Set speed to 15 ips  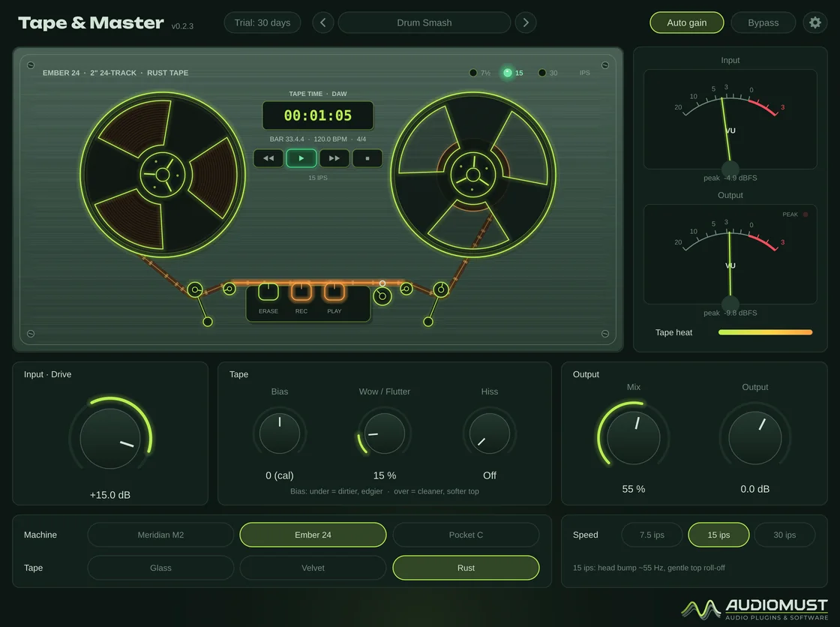pyautogui.click(x=718, y=535)
